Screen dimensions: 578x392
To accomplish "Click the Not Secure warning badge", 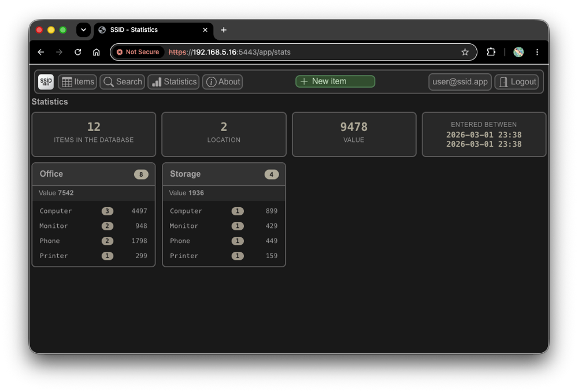I will pyautogui.click(x=138, y=53).
